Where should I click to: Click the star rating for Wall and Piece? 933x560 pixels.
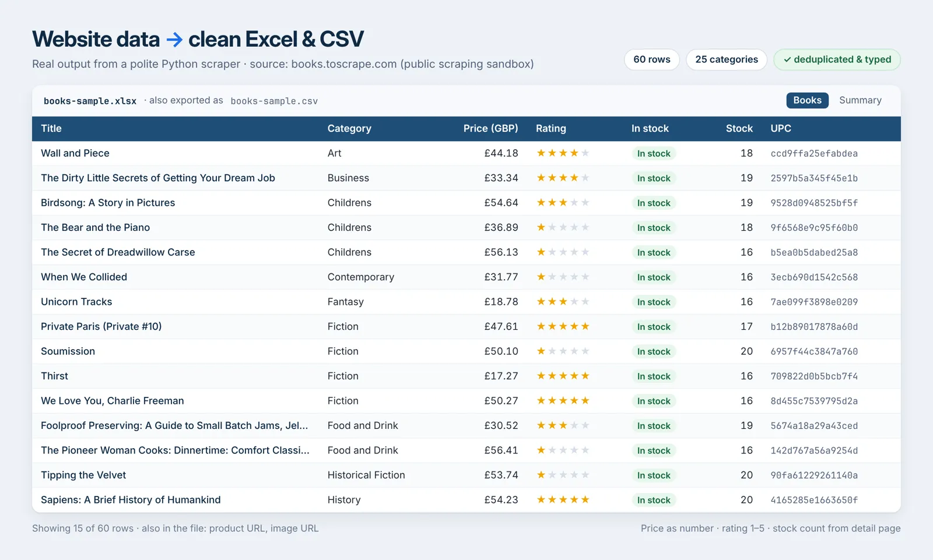click(563, 153)
